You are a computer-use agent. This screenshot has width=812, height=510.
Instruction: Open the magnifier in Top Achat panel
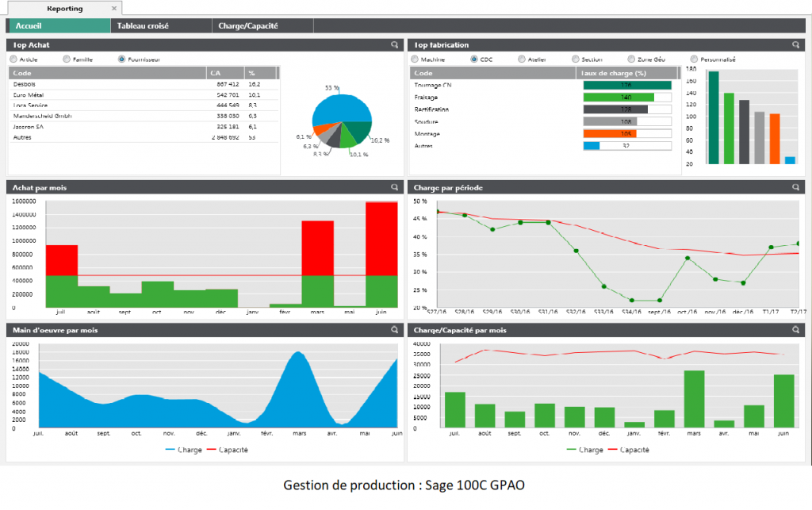tap(394, 45)
